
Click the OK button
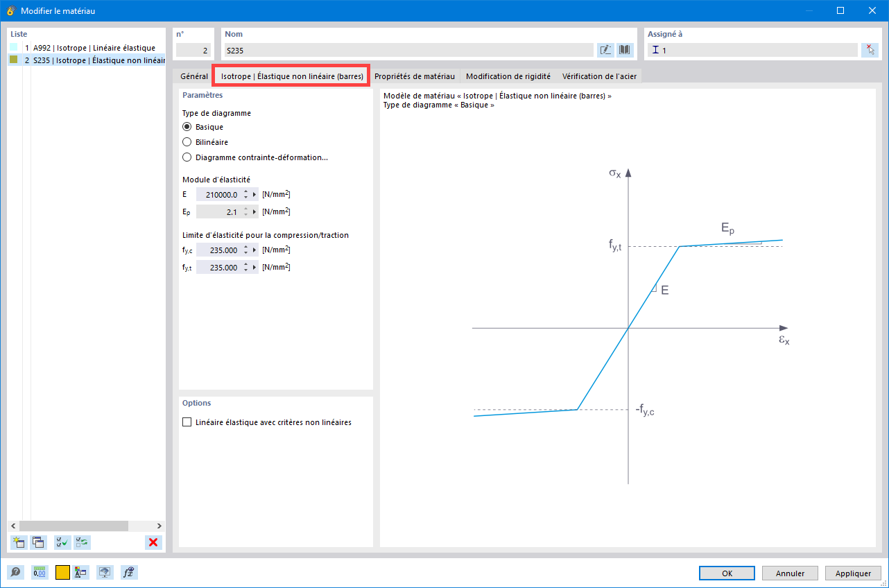(x=727, y=573)
